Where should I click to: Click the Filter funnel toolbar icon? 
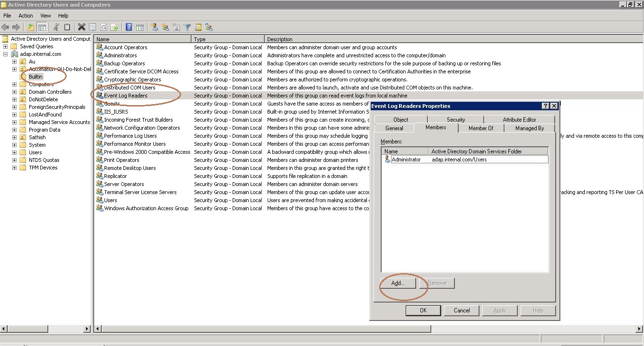click(187, 27)
